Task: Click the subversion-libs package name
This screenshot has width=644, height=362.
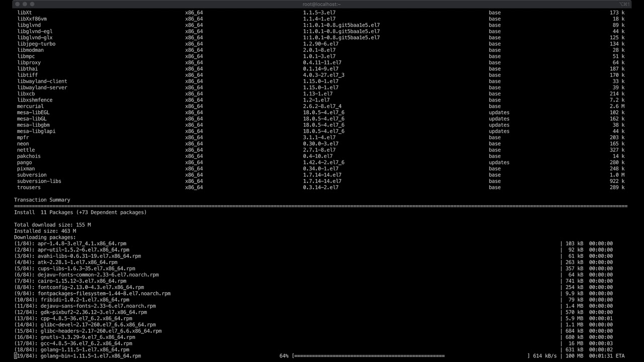Action: (39, 181)
